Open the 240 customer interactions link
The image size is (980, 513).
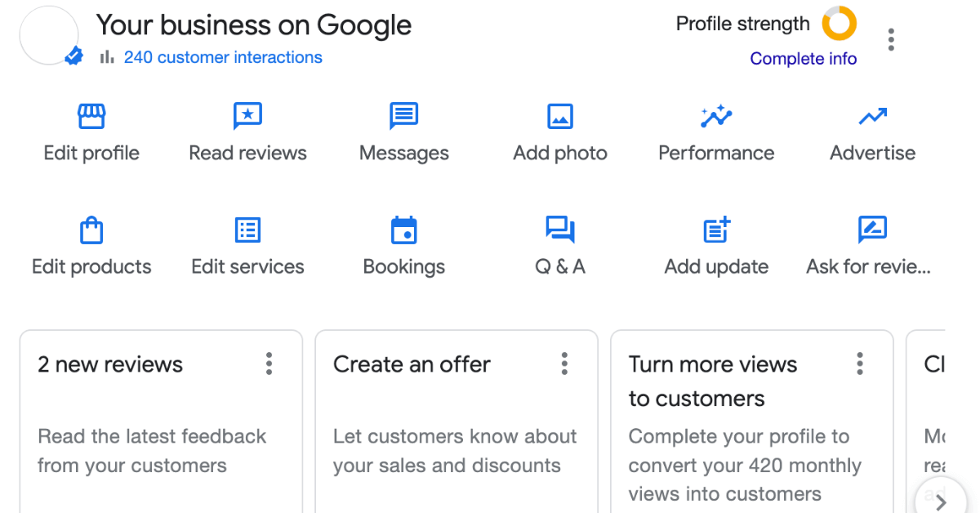[x=222, y=57]
